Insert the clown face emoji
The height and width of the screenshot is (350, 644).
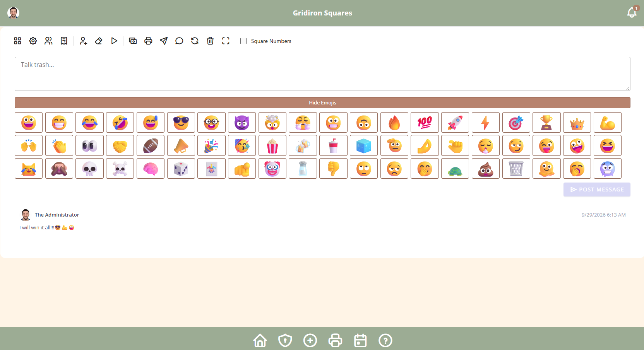pos(272,169)
